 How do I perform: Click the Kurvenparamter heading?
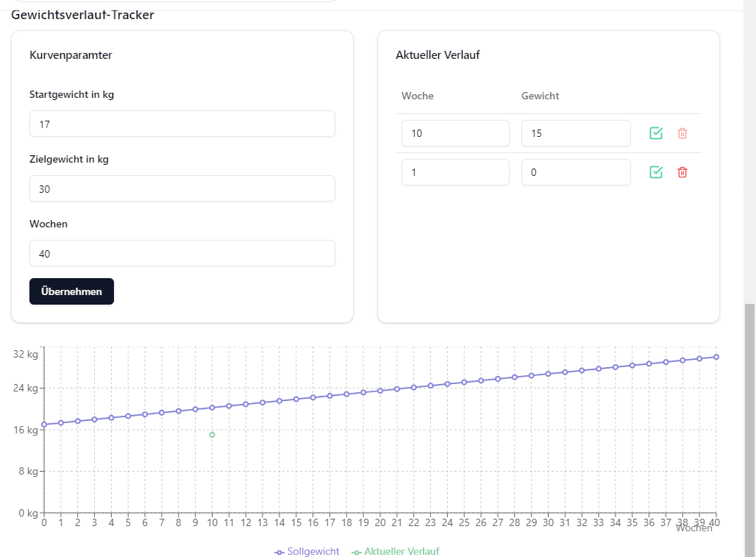pyautogui.click(x=71, y=55)
